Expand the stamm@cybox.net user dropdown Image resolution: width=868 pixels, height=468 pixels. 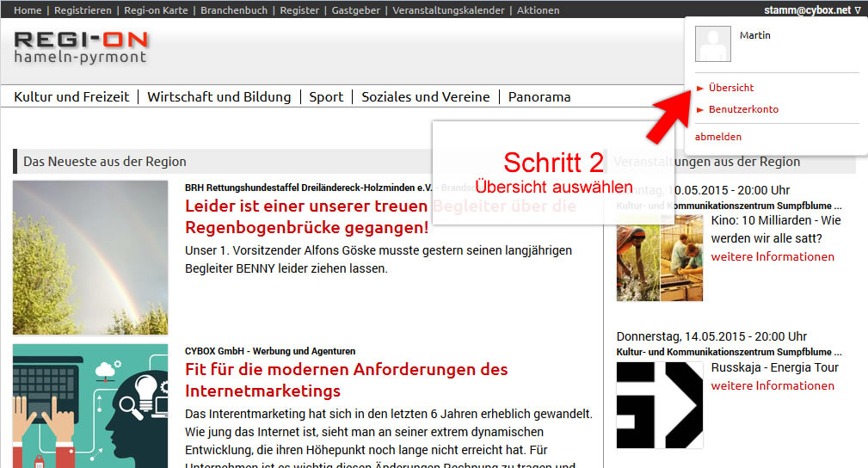[811, 10]
